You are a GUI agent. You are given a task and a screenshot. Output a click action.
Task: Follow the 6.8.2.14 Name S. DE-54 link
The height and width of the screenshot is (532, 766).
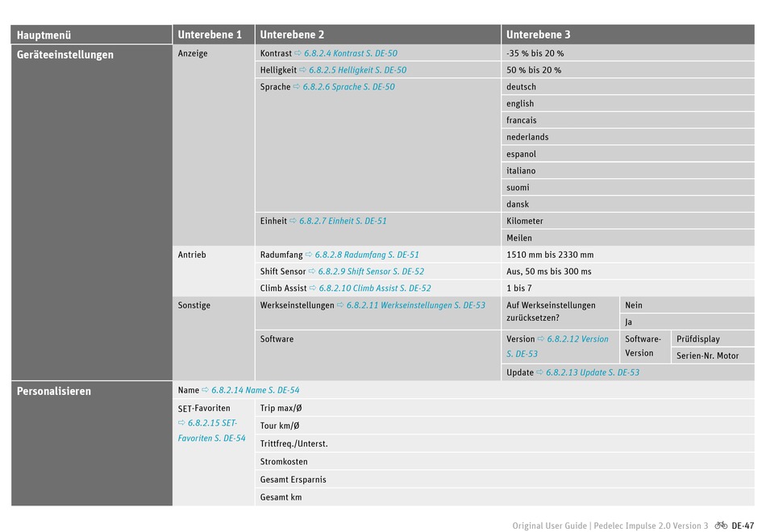click(x=255, y=390)
